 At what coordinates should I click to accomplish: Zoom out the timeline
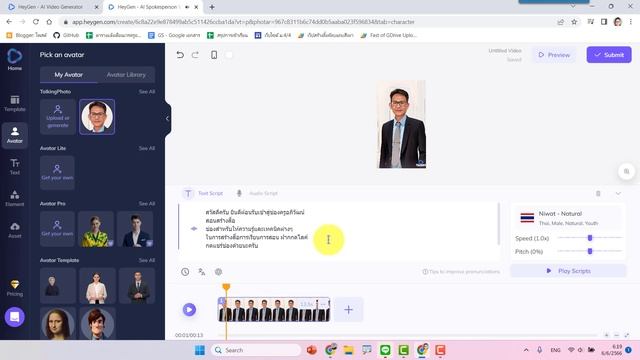tap(617, 335)
